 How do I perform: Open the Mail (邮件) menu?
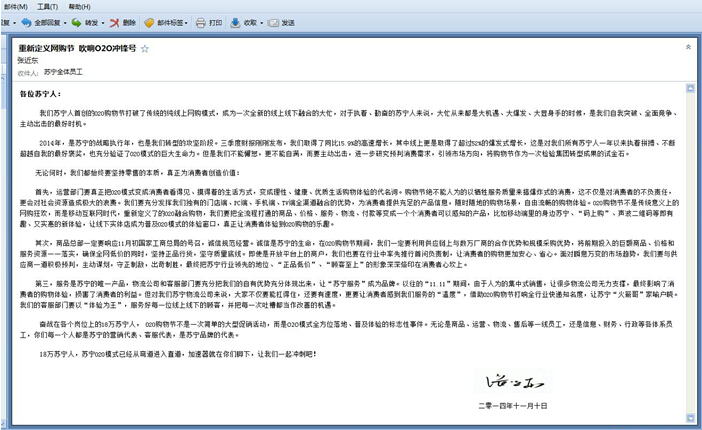point(15,6)
